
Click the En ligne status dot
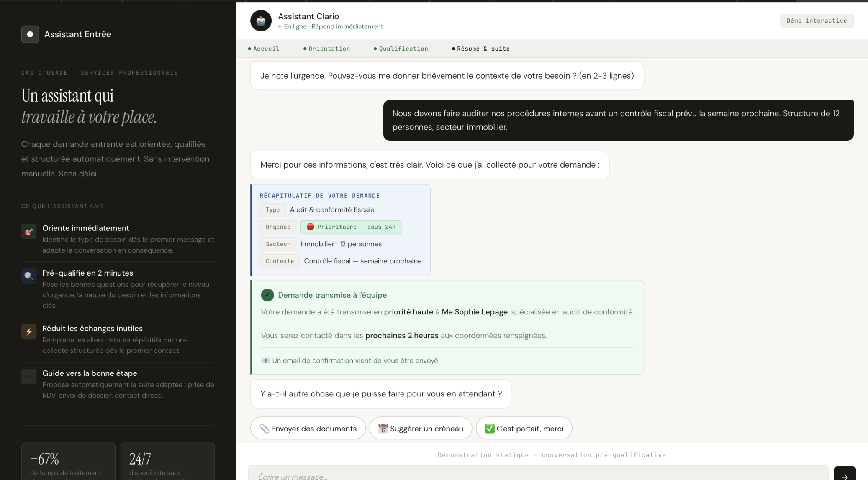(280, 26)
